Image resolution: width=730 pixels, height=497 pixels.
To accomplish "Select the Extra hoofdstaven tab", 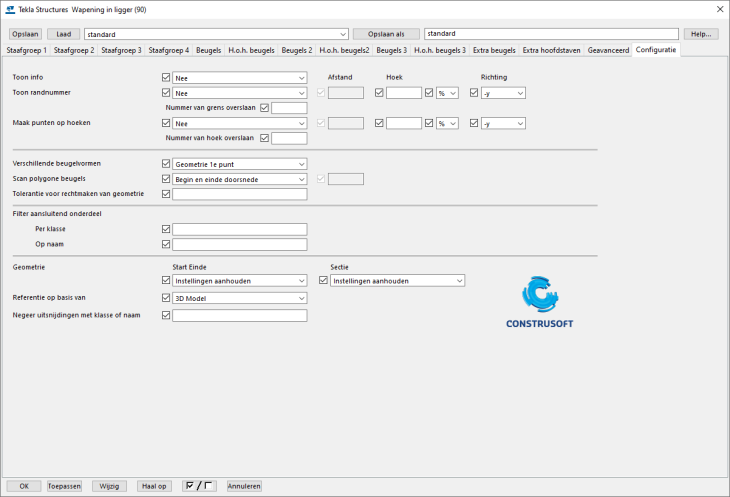I will [x=552, y=49].
